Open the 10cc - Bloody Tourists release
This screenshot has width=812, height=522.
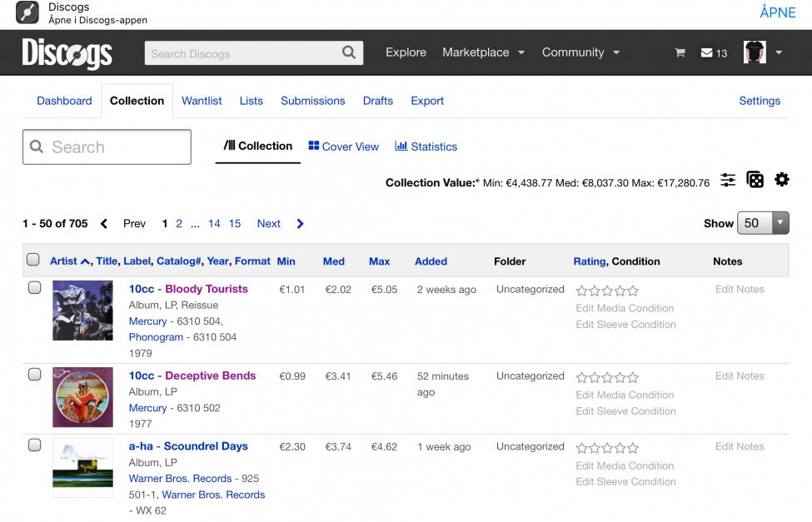tap(206, 289)
